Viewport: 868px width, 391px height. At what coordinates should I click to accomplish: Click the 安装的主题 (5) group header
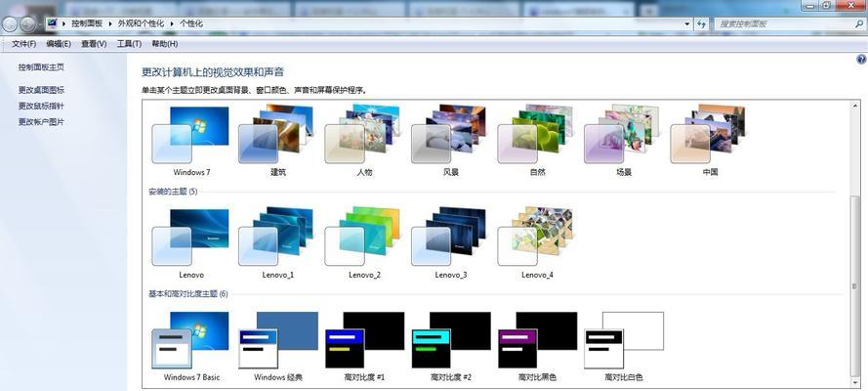pos(173,192)
